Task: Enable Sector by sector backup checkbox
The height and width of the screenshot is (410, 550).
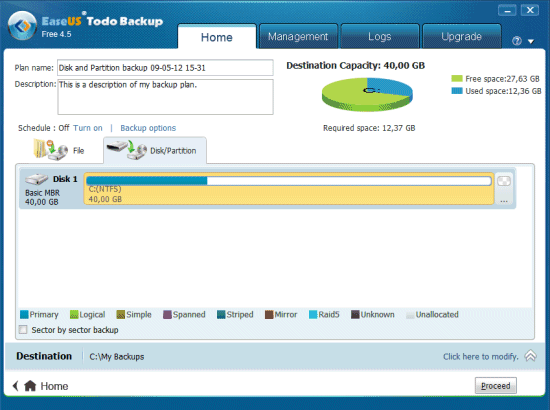Action: (23, 330)
